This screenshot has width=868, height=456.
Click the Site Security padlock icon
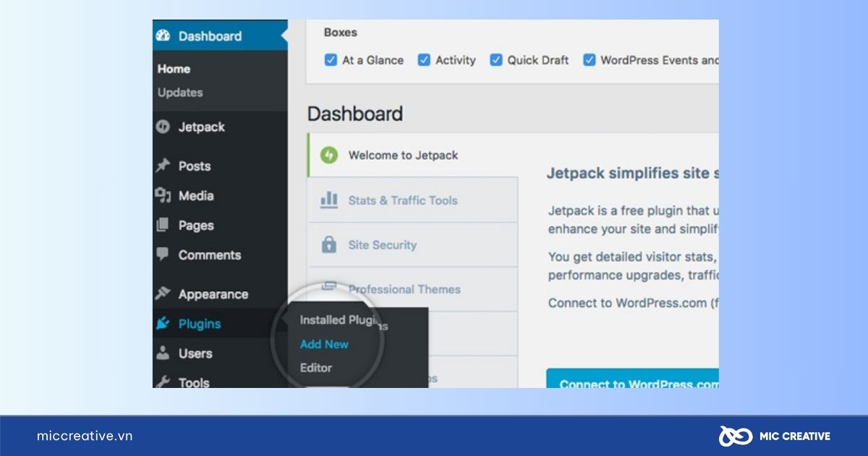click(329, 244)
